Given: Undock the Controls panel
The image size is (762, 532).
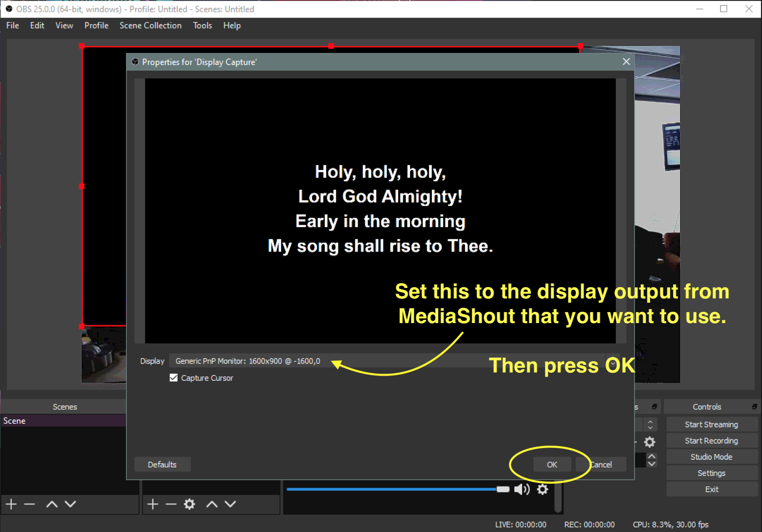Looking at the screenshot, I should click(x=754, y=406).
